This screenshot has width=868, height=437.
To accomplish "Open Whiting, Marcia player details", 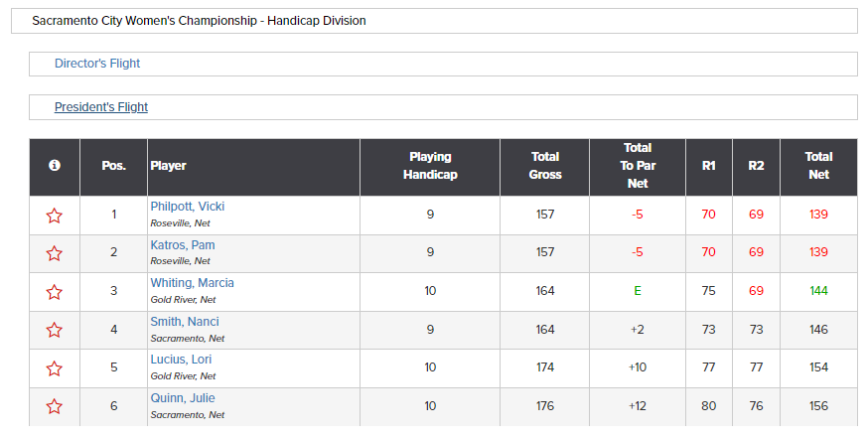I will 192,283.
